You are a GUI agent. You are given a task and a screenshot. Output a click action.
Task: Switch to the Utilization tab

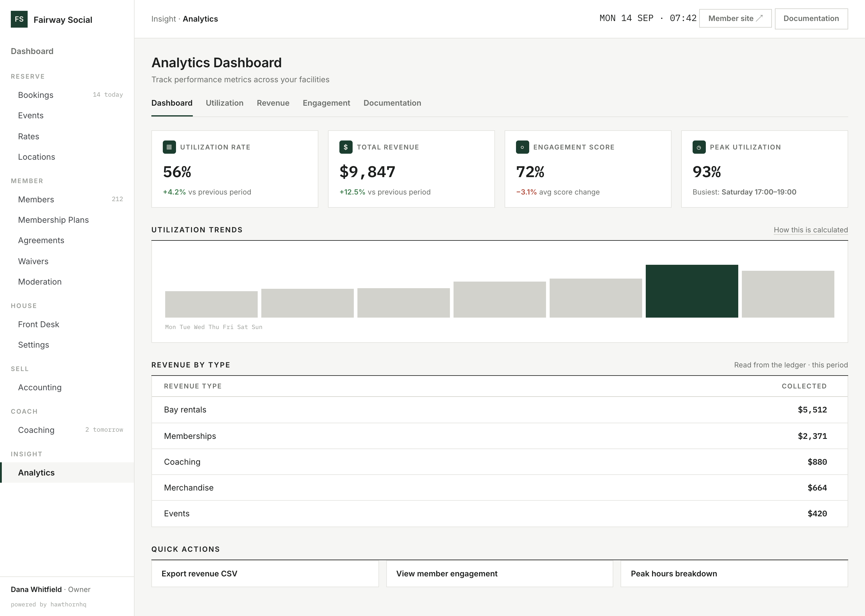click(225, 103)
